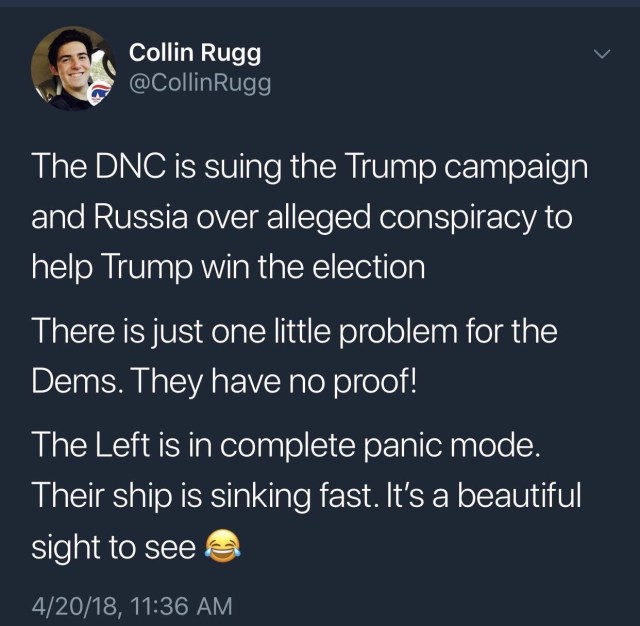The height and width of the screenshot is (626, 640).
Task: Click the laughing-crying emoji in the tweet
Action: 222,546
